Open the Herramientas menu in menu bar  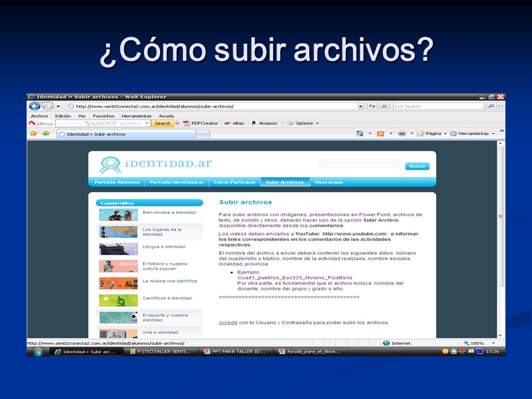coord(136,116)
